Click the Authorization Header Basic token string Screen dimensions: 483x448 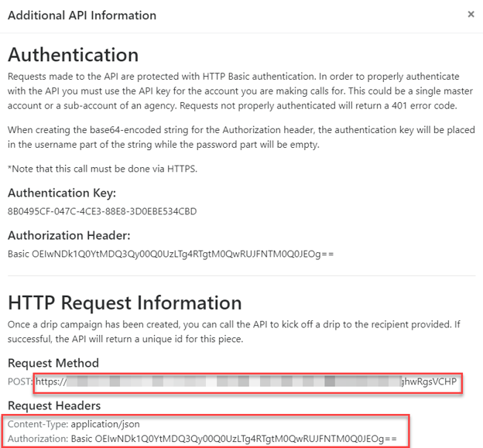click(x=170, y=255)
